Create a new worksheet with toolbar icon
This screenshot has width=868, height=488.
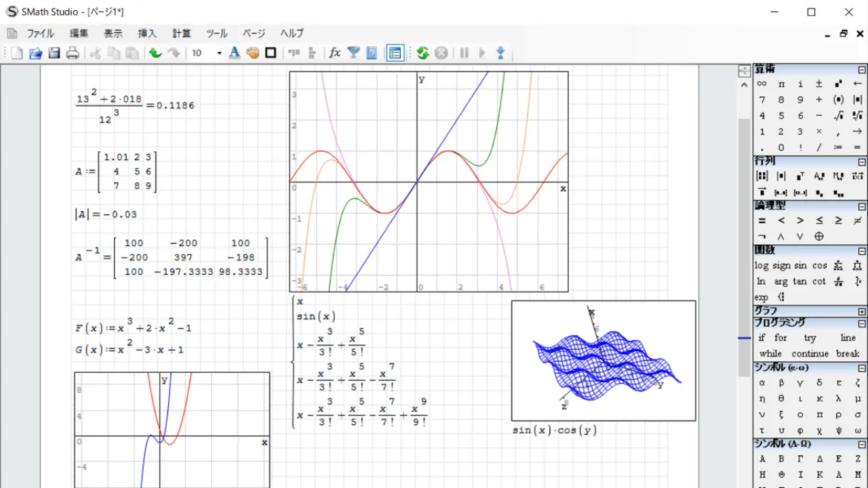(17, 53)
